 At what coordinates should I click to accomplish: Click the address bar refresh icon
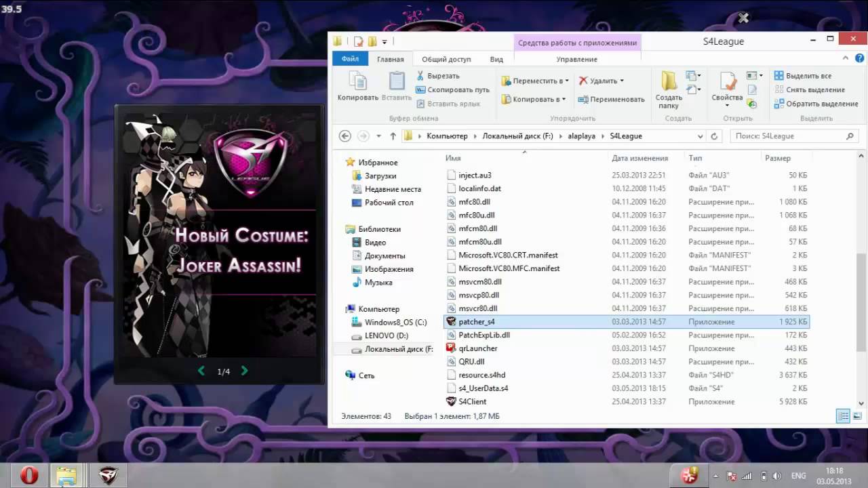coord(713,136)
